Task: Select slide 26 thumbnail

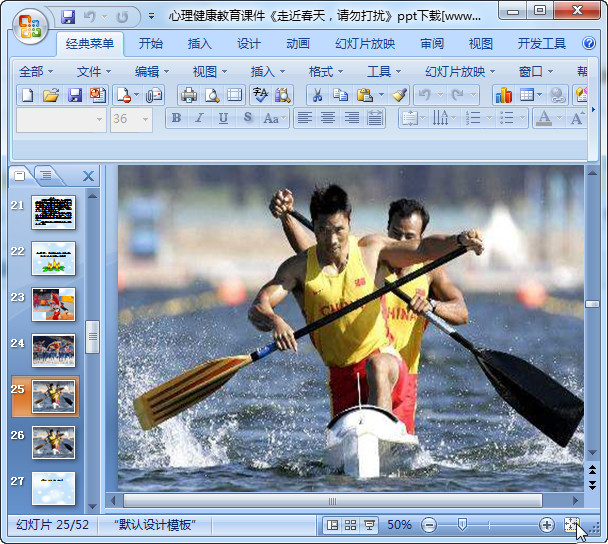Action: point(54,442)
